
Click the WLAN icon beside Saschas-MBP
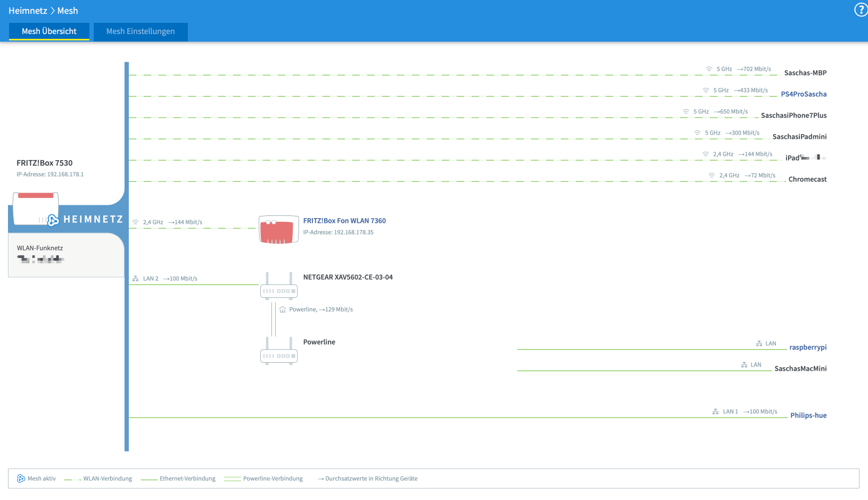[x=709, y=69]
